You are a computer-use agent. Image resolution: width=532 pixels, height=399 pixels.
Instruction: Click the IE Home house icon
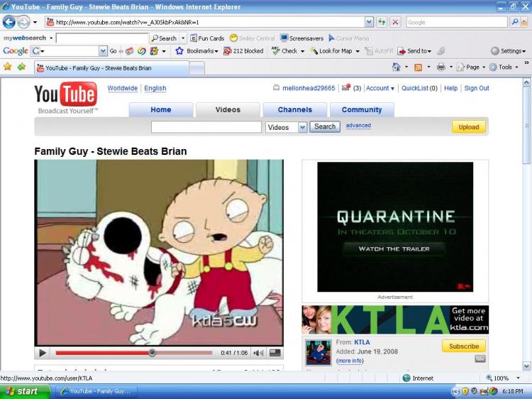coord(396,67)
